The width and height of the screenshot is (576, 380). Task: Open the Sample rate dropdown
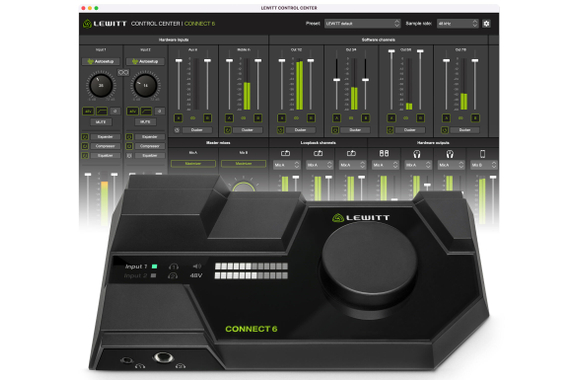click(x=458, y=24)
